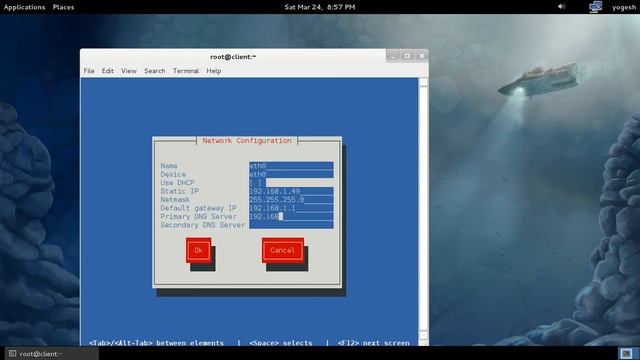Open the Terminal menu
Screen dimensions: 640x360
tap(186, 71)
